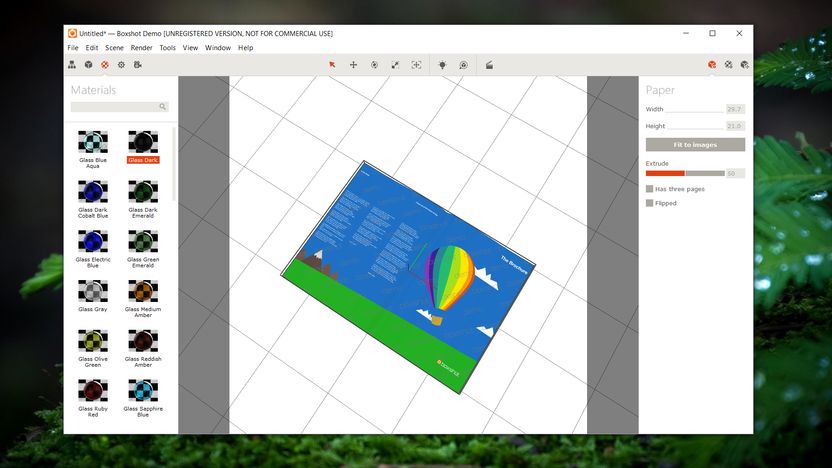Open the Scene menu
Screen dimensions: 832x468
click(x=114, y=48)
